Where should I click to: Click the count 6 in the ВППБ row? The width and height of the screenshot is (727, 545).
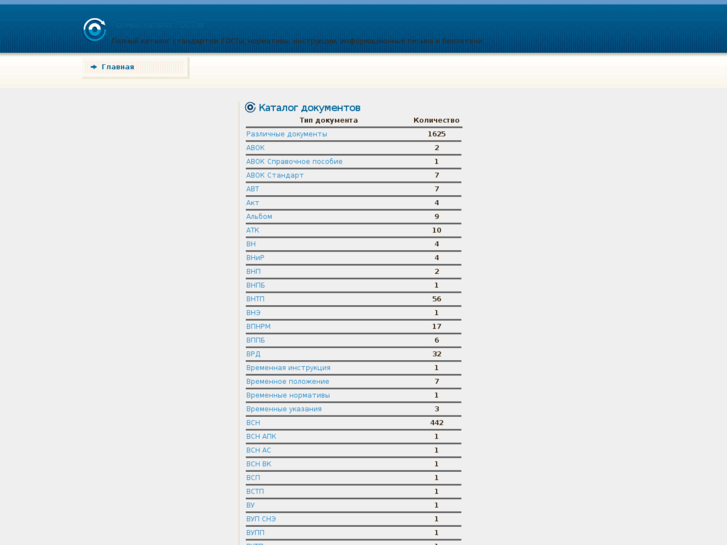coord(436,340)
